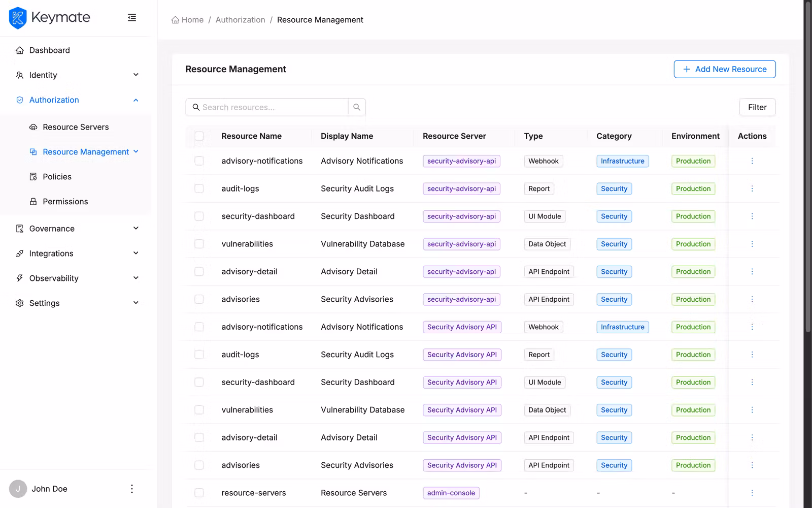Check the audit-logs row checkbox

coord(199,188)
